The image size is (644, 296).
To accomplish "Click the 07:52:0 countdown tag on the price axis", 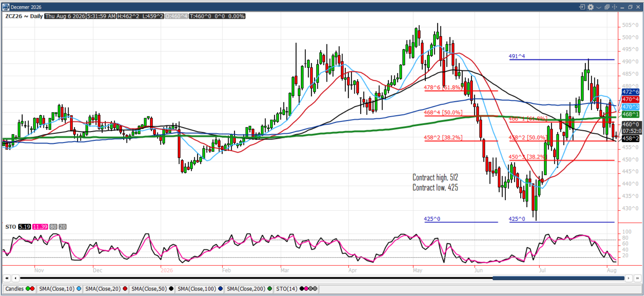I will pyautogui.click(x=632, y=131).
